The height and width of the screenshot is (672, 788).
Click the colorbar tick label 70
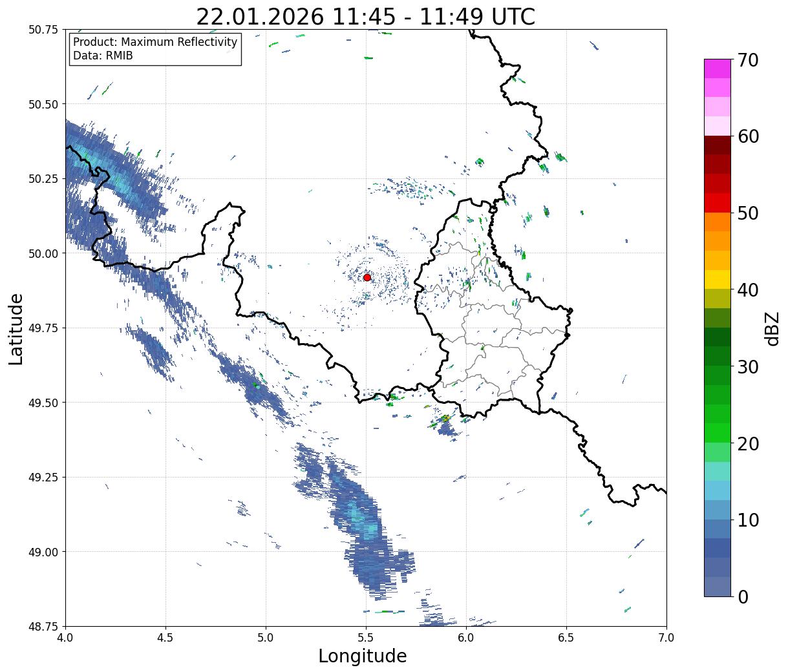coord(747,59)
